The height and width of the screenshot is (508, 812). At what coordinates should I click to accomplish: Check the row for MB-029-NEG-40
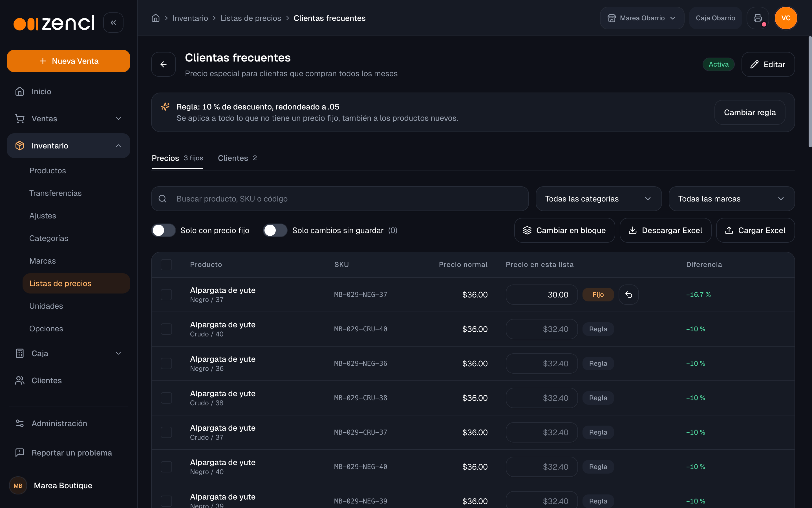coord(166,467)
